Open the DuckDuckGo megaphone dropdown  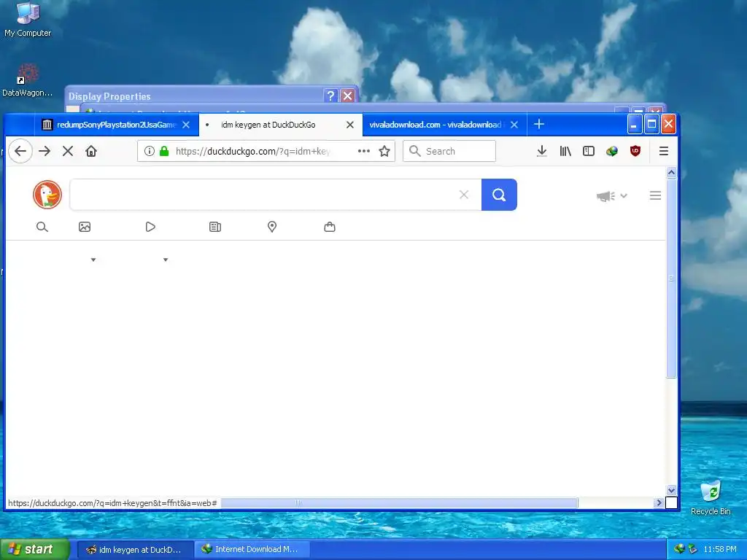pos(612,195)
